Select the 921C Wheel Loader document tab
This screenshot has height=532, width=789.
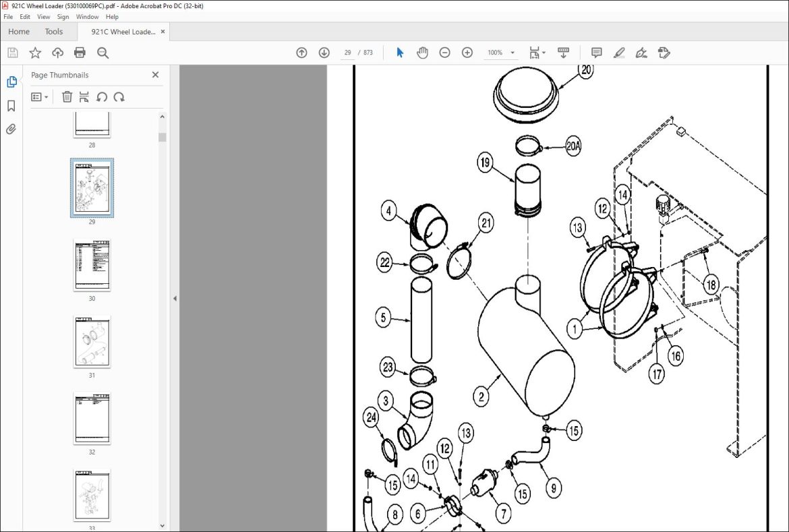[123, 32]
